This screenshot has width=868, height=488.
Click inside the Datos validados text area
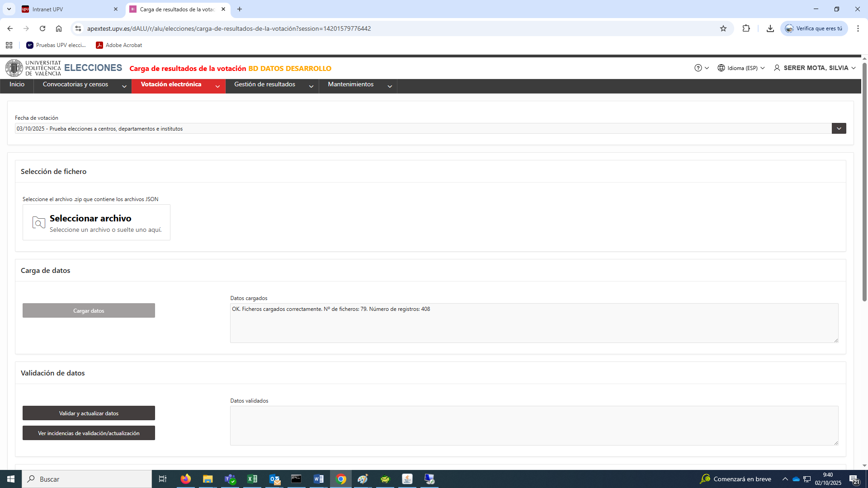click(534, 425)
